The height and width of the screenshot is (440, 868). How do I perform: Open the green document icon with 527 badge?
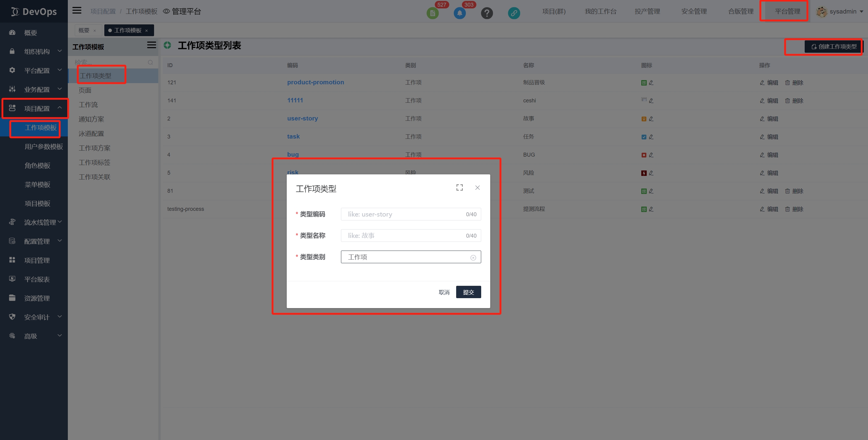(x=433, y=13)
